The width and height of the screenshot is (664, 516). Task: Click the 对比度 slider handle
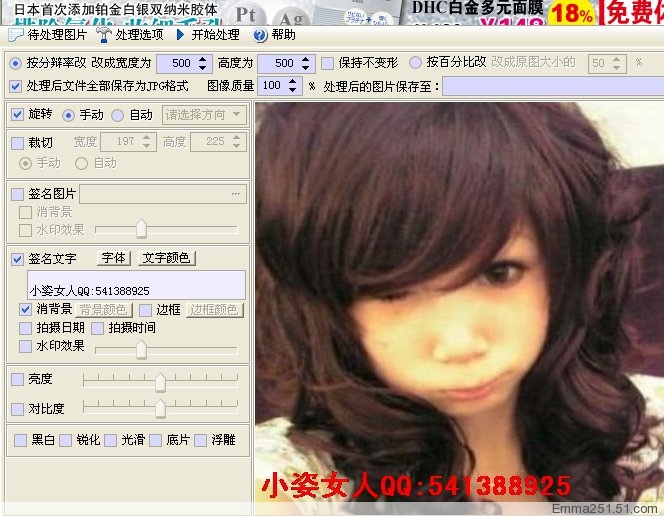(x=160, y=408)
